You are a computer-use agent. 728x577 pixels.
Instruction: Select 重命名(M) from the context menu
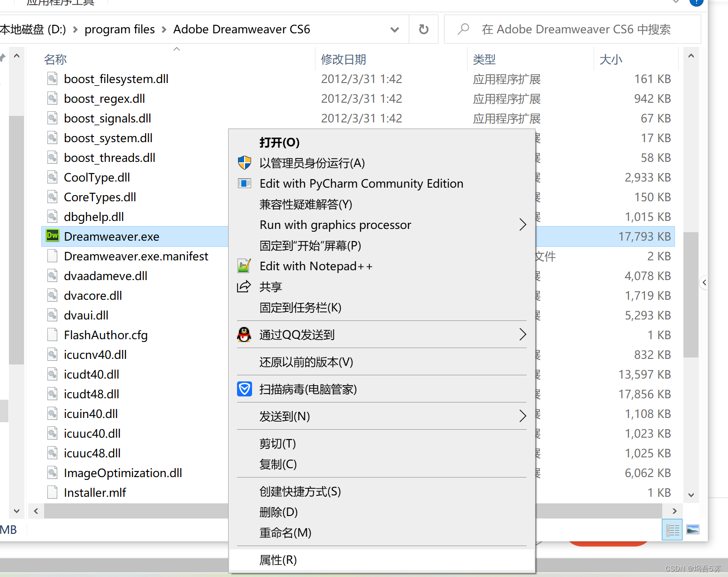tap(285, 532)
